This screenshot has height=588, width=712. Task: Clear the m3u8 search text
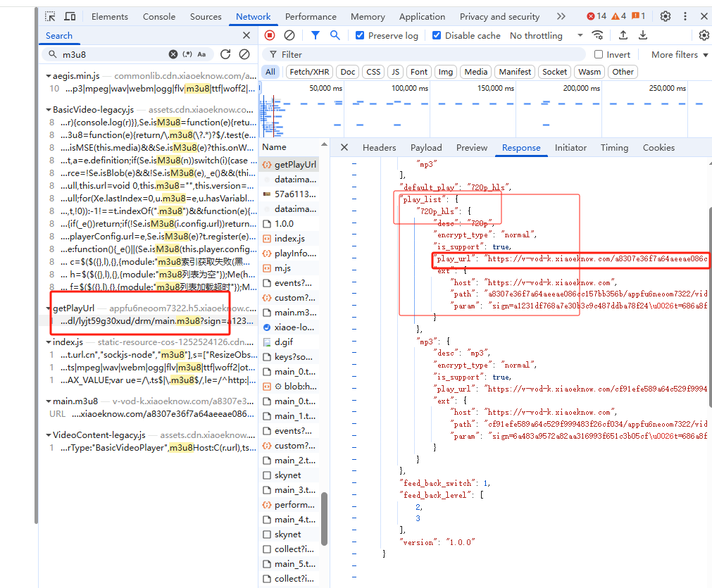click(173, 54)
